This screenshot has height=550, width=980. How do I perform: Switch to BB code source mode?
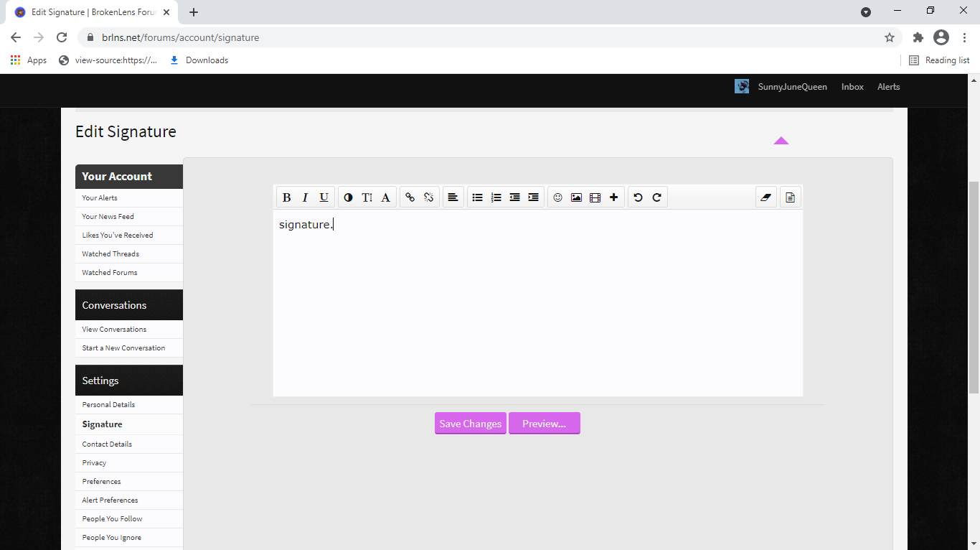coord(790,197)
